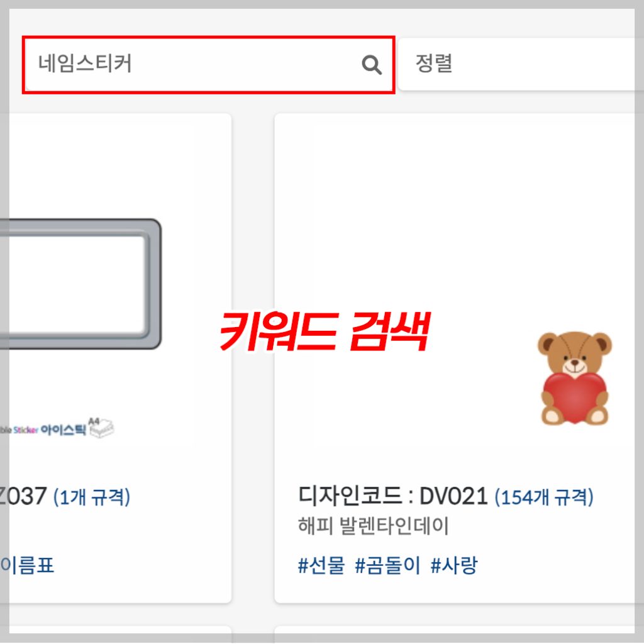The image size is (644, 644).
Task: Follow the 이름표 hashtag link
Action: click(27, 565)
